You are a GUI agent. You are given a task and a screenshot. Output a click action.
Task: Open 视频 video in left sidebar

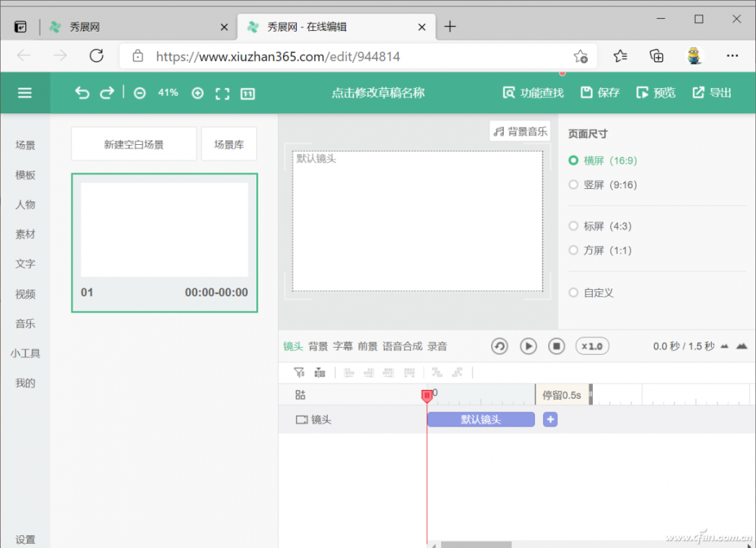[x=25, y=294]
